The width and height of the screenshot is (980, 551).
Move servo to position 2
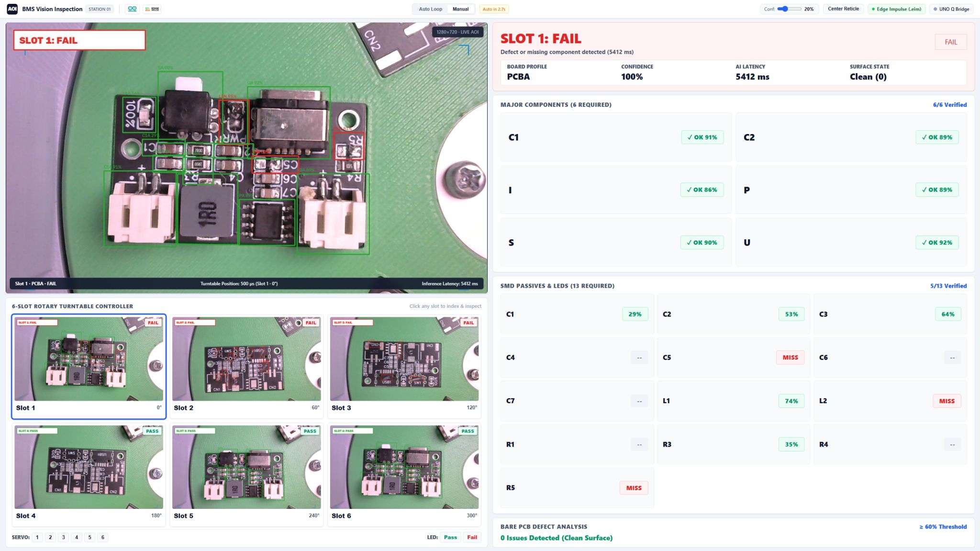(50, 537)
